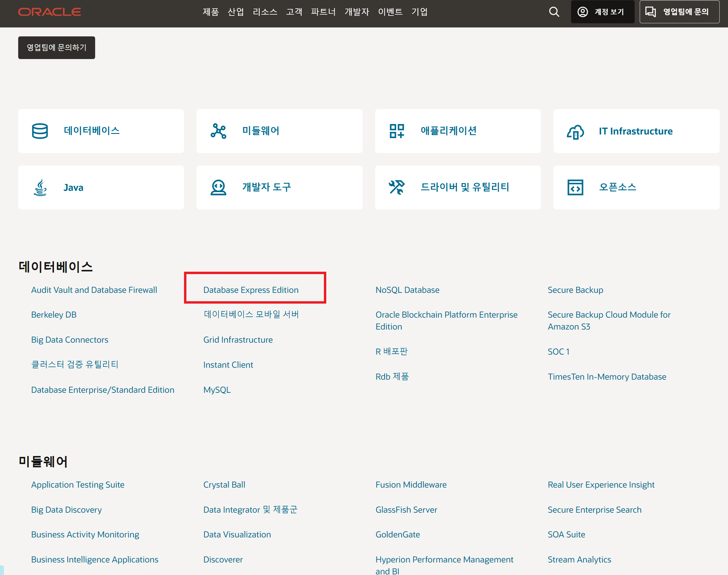Image resolution: width=728 pixels, height=575 pixels.
Task: Open the MySQL link
Action: click(217, 390)
